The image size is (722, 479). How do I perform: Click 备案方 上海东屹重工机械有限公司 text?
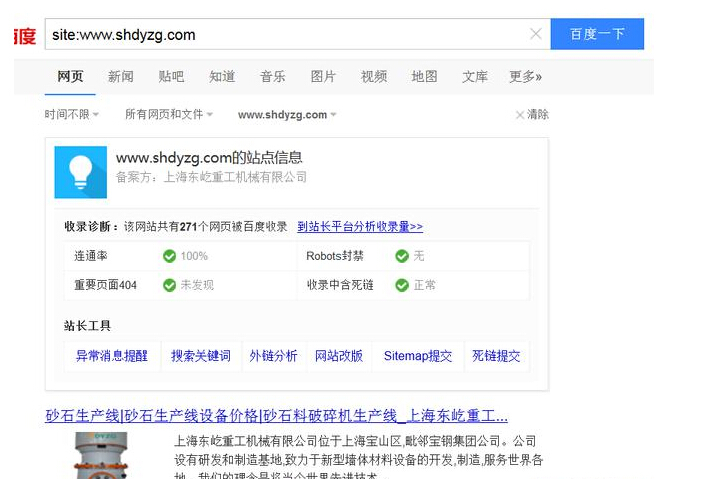click(211, 177)
